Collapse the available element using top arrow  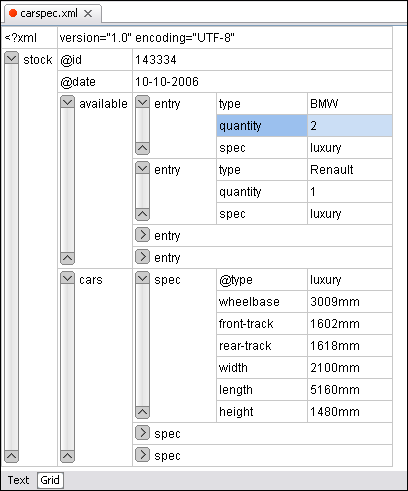click(x=68, y=102)
